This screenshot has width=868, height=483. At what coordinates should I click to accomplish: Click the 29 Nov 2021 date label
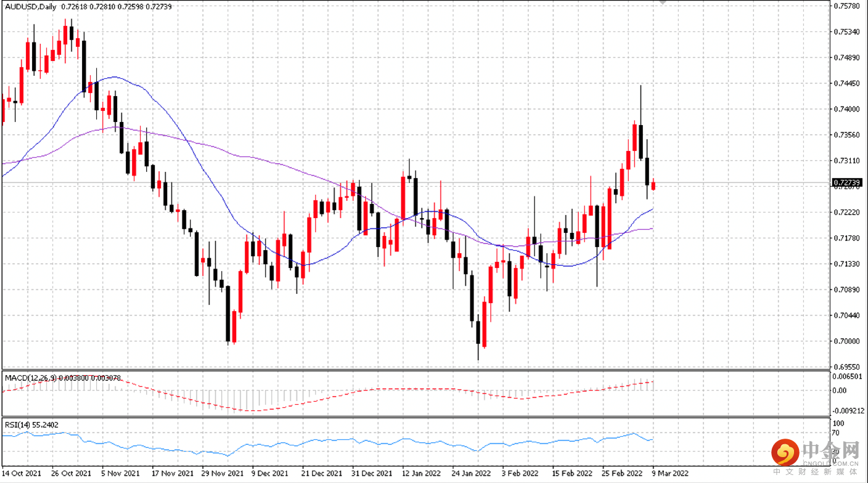[x=222, y=474]
